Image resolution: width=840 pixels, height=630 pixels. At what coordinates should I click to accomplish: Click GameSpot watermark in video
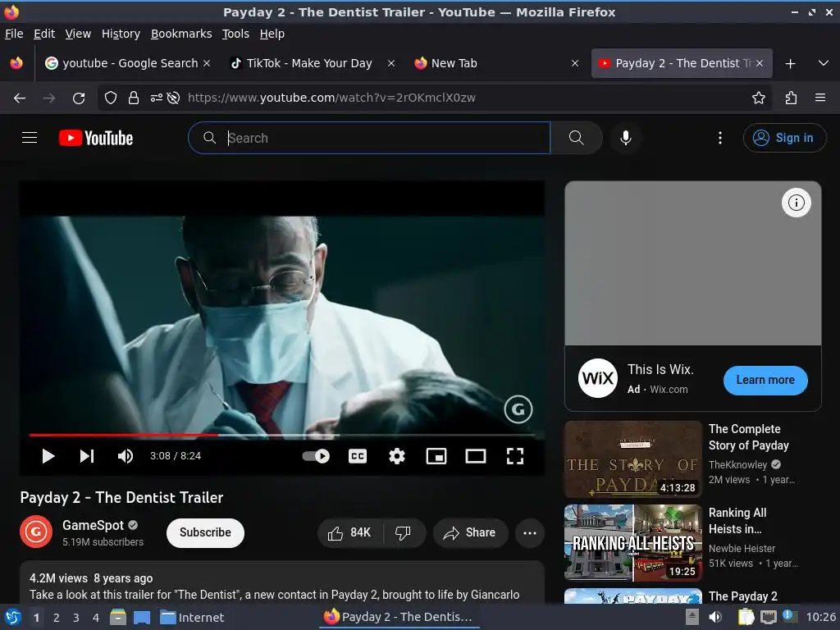[x=518, y=409]
